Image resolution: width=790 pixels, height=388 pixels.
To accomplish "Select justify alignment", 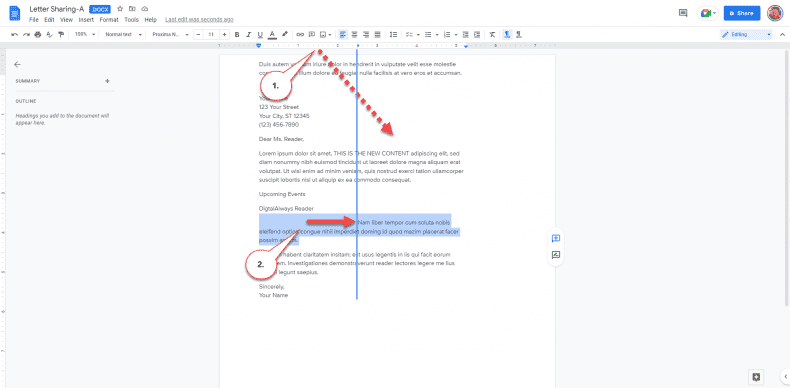I will [x=377, y=34].
